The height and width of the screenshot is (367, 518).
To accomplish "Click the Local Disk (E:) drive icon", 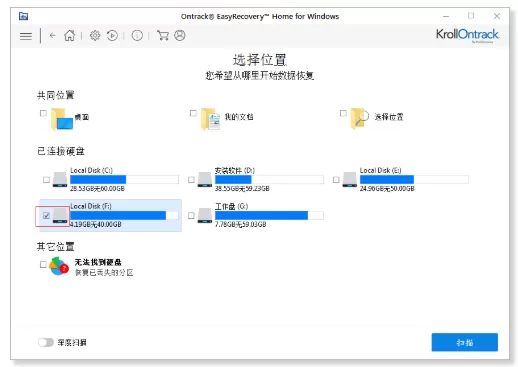I will (350, 179).
